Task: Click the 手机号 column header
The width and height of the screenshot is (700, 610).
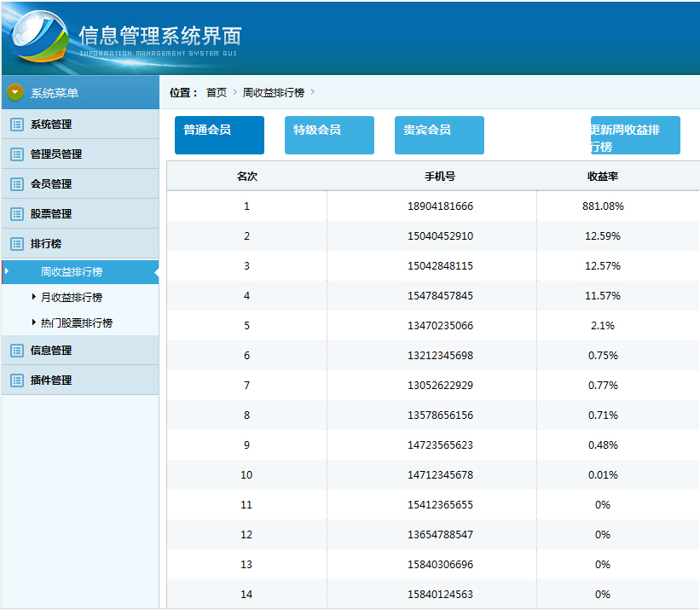Action: click(440, 177)
